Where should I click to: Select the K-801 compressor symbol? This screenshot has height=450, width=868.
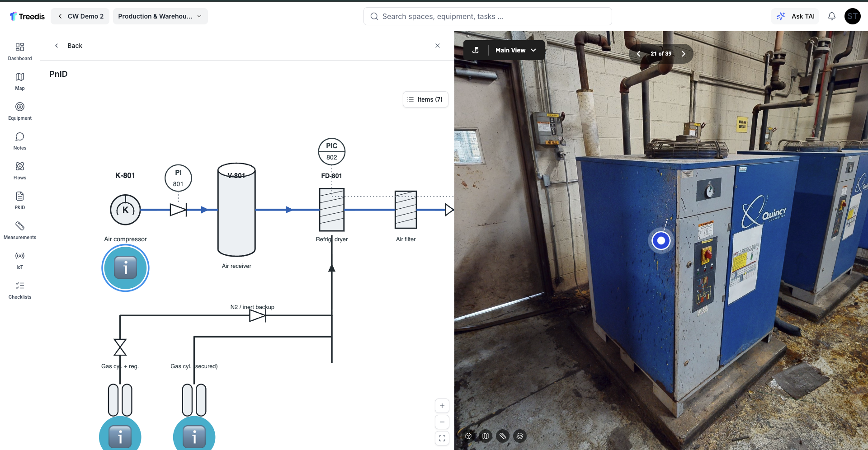[x=125, y=210]
